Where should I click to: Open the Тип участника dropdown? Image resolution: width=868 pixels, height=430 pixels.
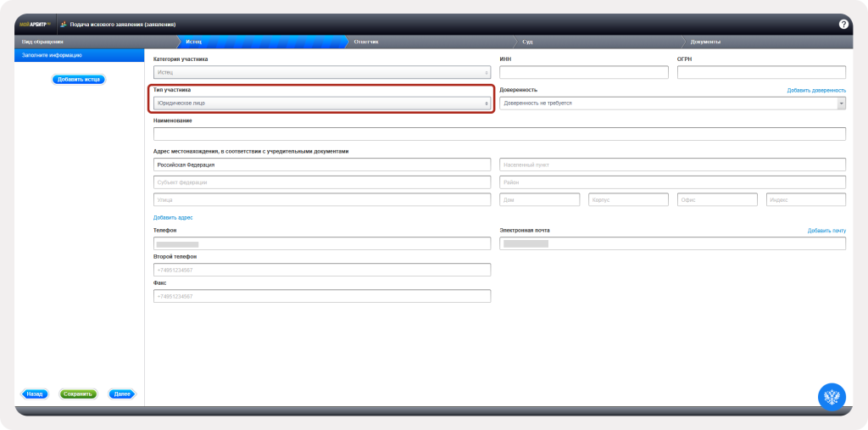point(322,103)
